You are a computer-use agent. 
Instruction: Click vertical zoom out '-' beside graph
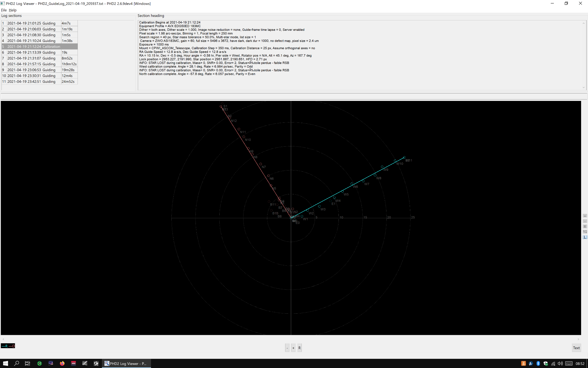(x=585, y=221)
